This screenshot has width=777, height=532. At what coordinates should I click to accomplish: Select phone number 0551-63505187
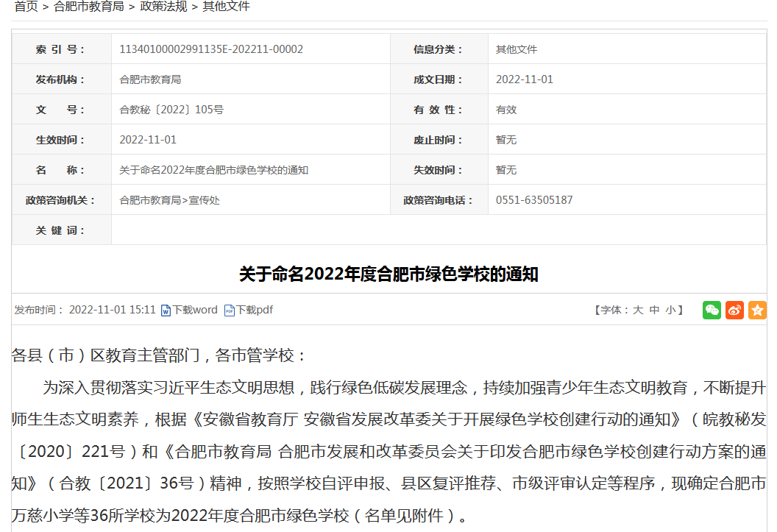534,200
